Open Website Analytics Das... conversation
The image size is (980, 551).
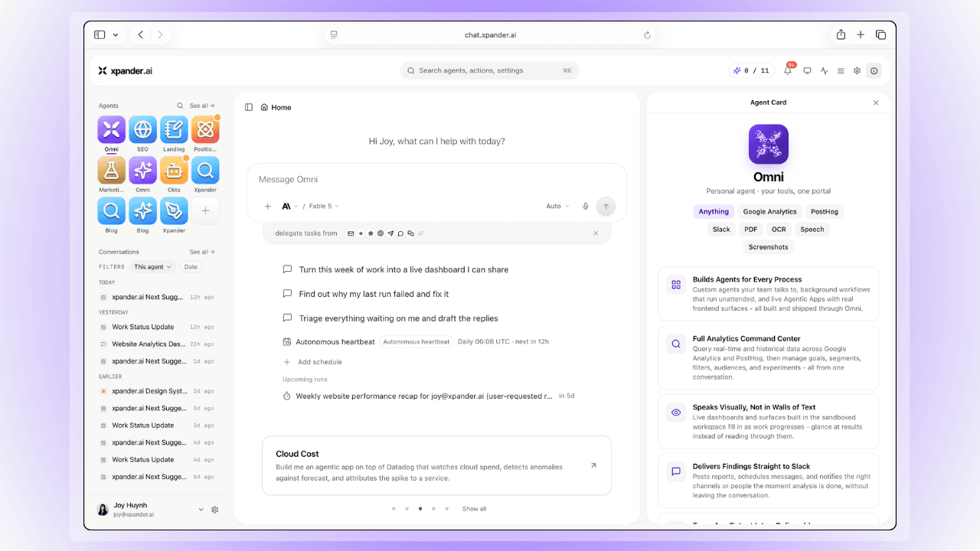157,344
